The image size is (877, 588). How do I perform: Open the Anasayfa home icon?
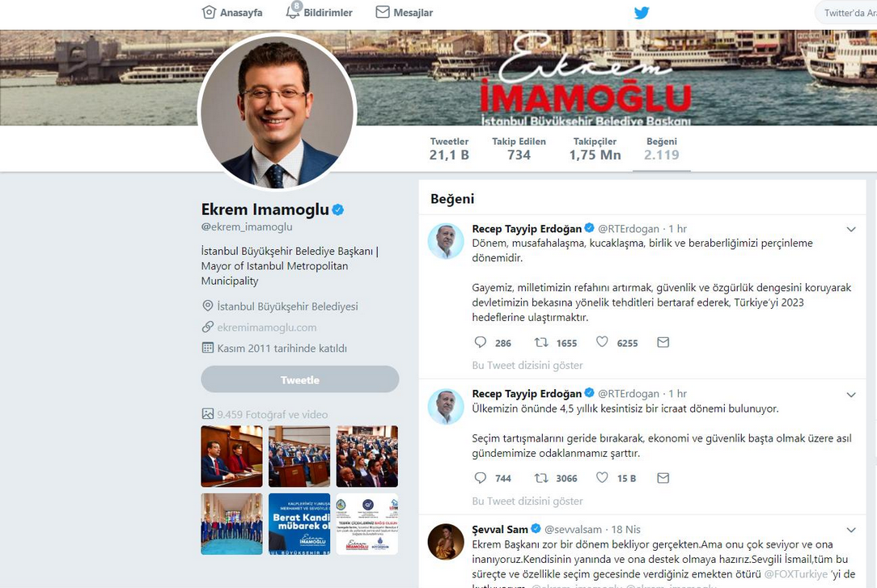pyautogui.click(x=209, y=12)
